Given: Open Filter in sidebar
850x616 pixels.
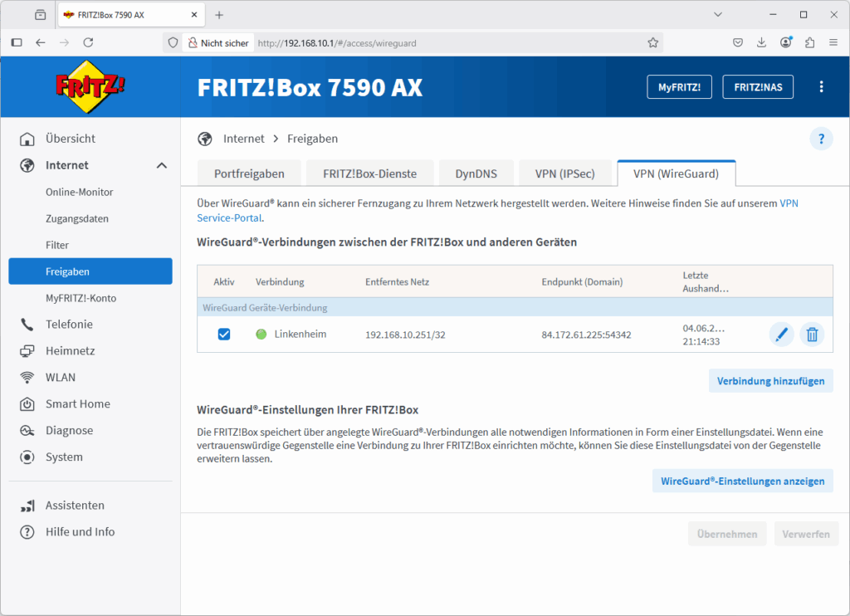Looking at the screenshot, I should tap(57, 245).
